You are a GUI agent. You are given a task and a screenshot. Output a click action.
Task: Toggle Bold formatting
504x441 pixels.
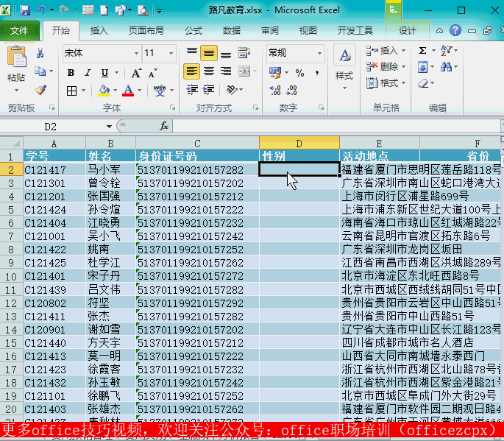(x=71, y=73)
